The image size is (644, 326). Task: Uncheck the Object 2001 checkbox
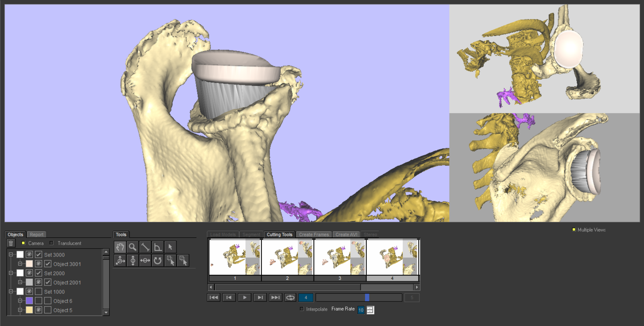(47, 282)
